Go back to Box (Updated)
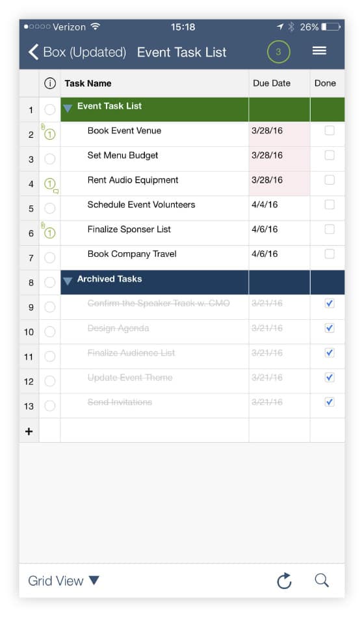Screen dimensions: 364x617 [x=77, y=52]
